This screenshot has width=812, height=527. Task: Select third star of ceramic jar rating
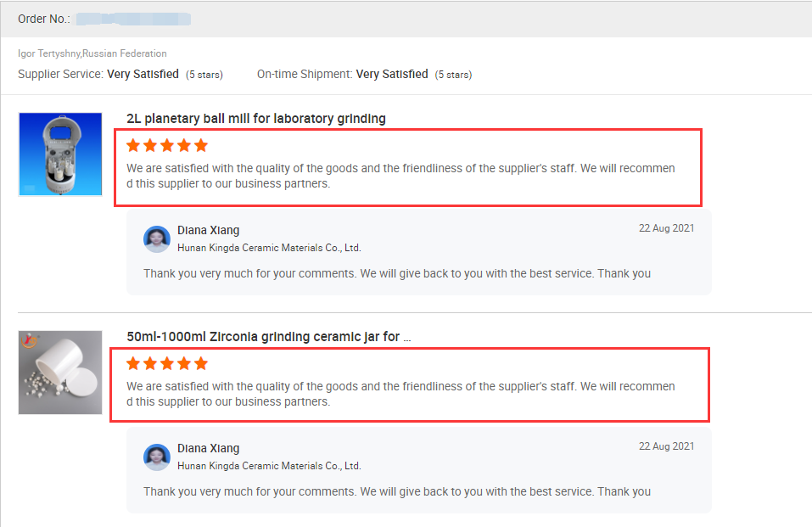(167, 364)
